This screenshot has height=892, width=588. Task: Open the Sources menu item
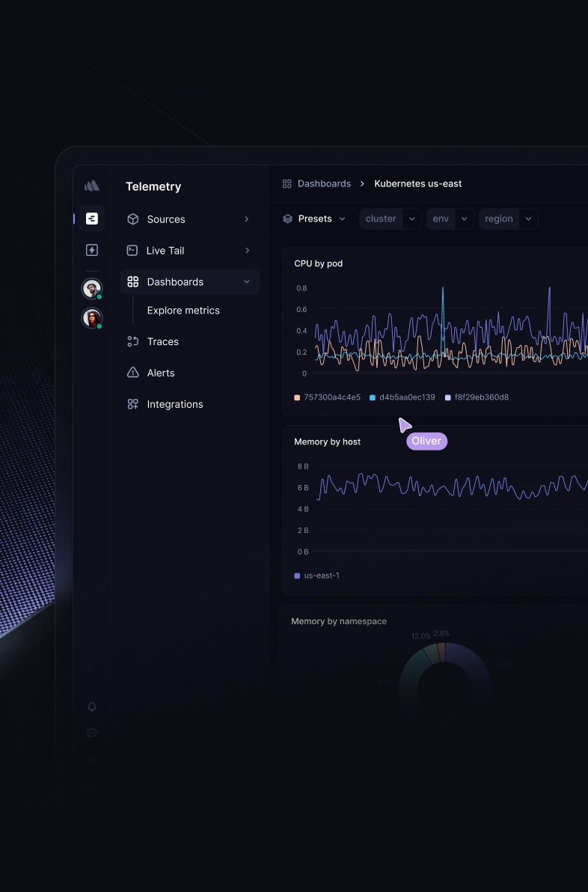coord(189,219)
